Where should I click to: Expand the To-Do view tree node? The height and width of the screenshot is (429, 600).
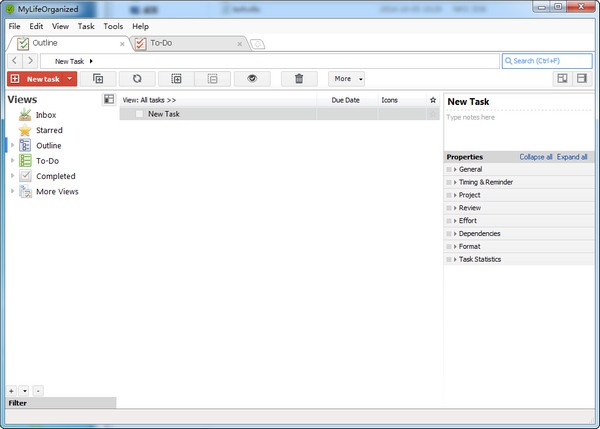12,160
